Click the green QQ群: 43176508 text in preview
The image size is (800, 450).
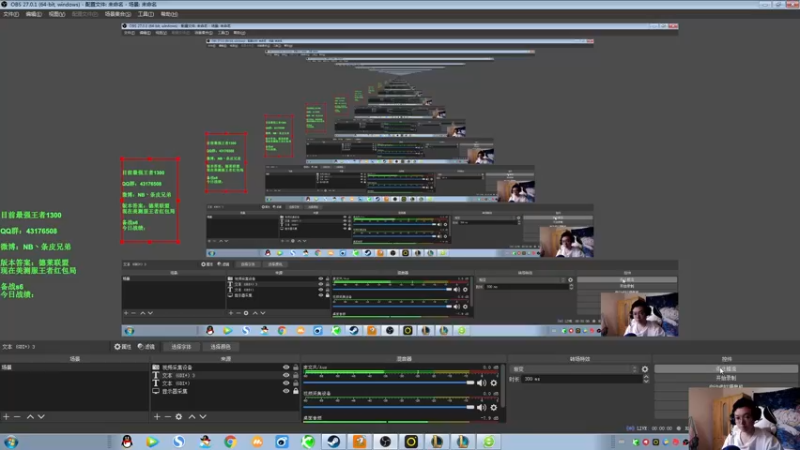point(29,231)
